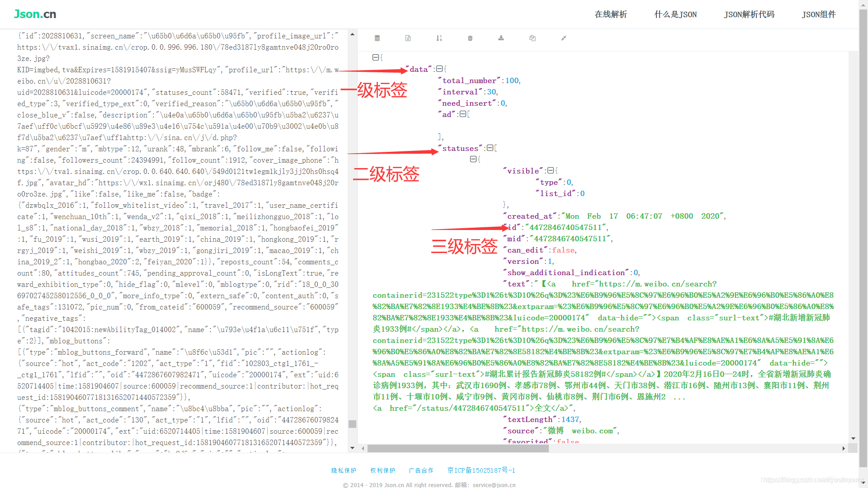Viewport: 868px width, 488px height.
Task: Click the input pane's scroll-up arrow
Action: (352, 34)
